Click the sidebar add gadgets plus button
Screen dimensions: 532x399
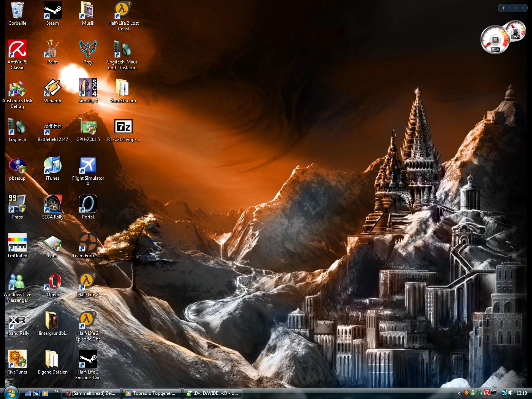pyautogui.click(x=503, y=8)
